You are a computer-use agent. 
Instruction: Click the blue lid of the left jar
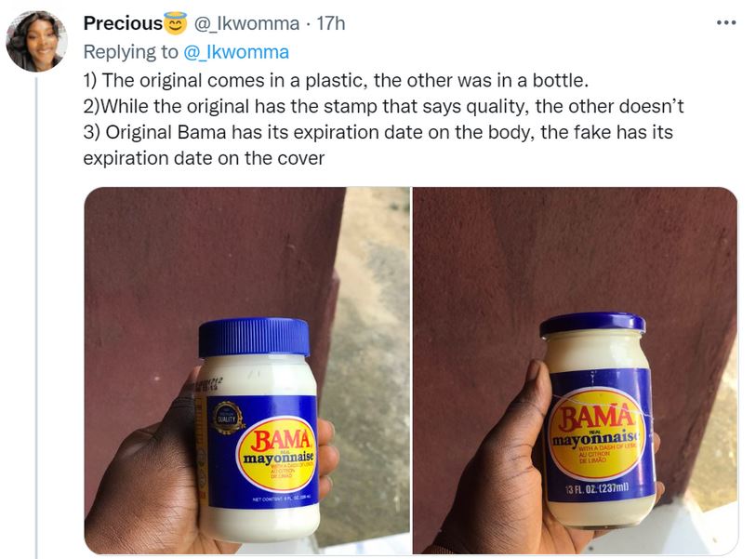click(254, 337)
